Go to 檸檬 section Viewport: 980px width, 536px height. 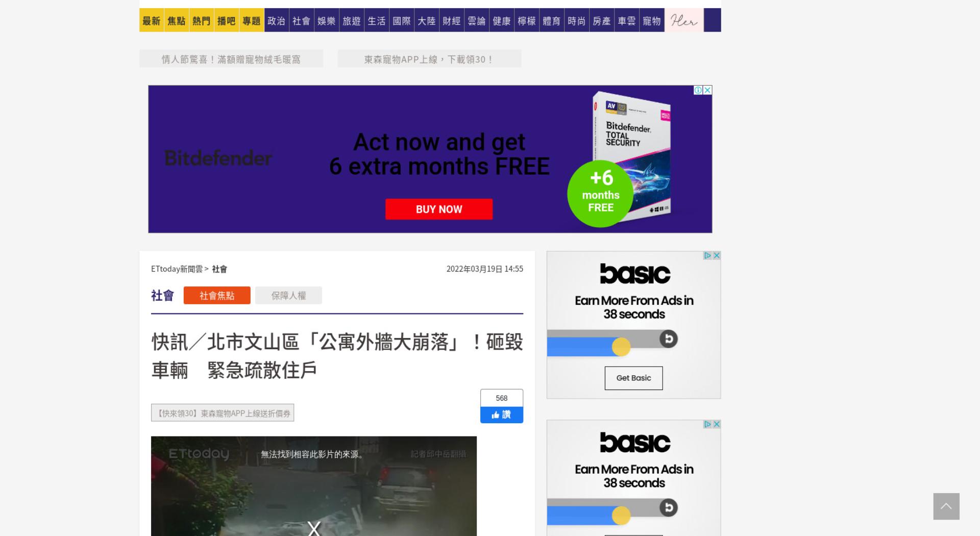tap(527, 20)
